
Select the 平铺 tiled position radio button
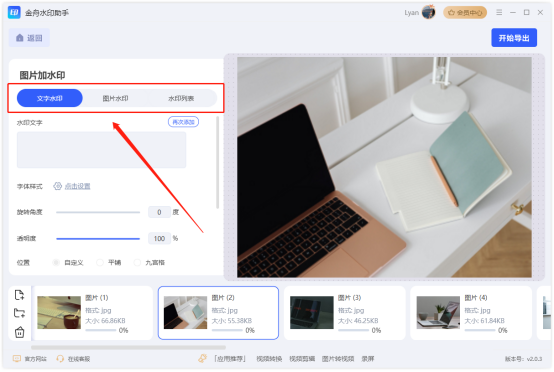[100, 262]
